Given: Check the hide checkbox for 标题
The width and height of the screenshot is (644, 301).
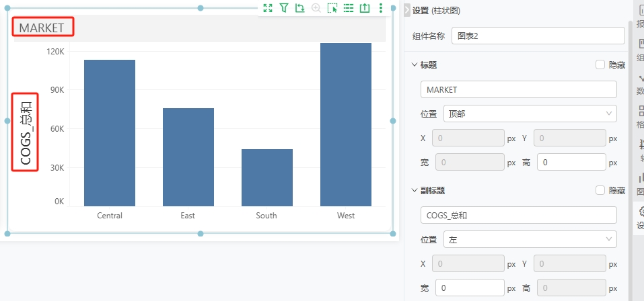Looking at the screenshot, I should click(600, 64).
